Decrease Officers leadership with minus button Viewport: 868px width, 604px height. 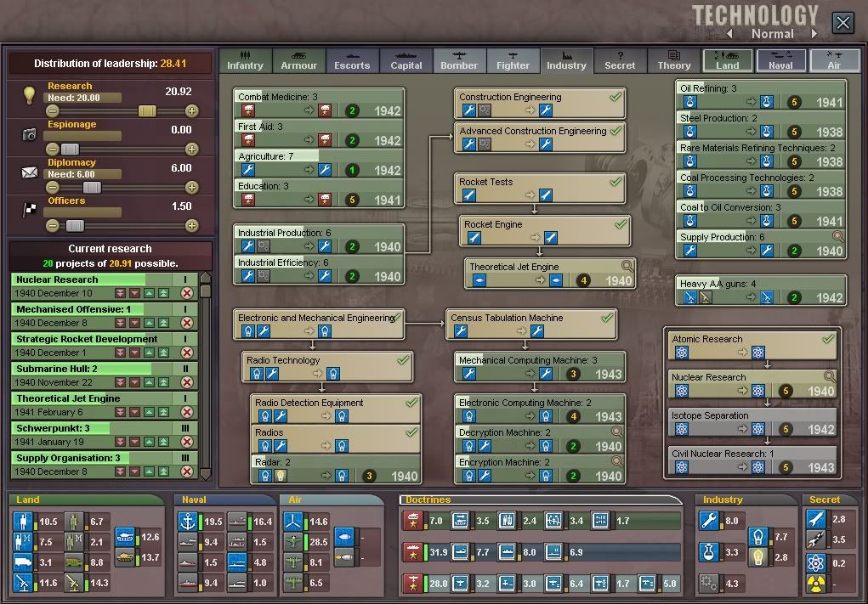click(53, 226)
